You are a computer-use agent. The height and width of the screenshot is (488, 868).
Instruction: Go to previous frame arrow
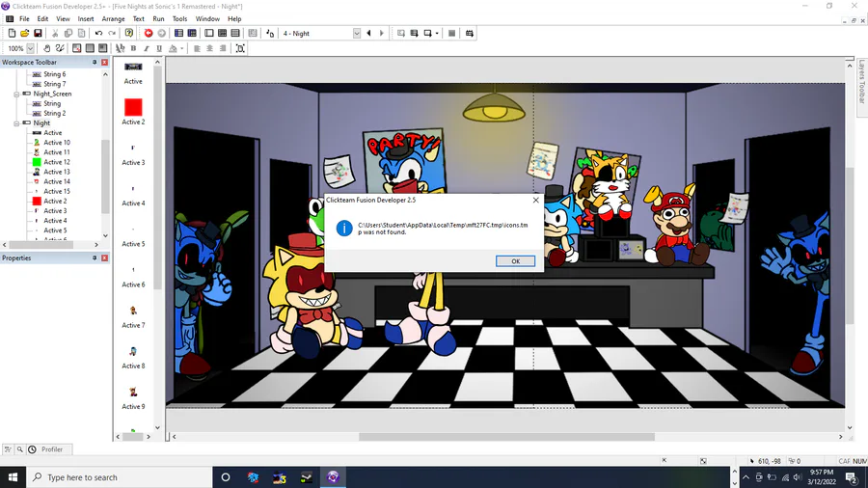pyautogui.click(x=368, y=33)
